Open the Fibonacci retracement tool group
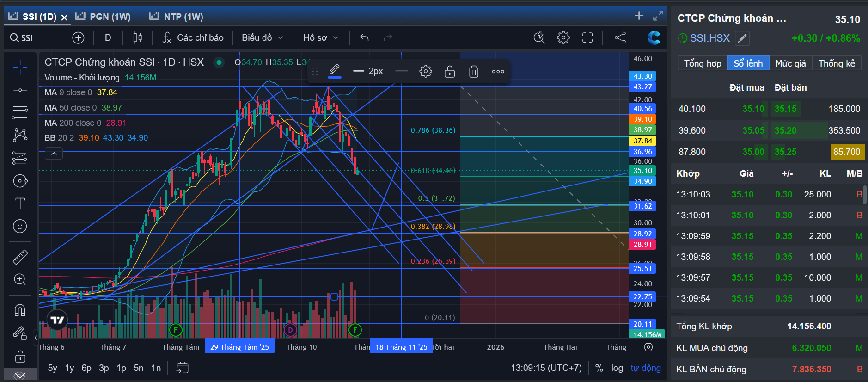Viewport: 868px width, 382px height. tap(20, 112)
